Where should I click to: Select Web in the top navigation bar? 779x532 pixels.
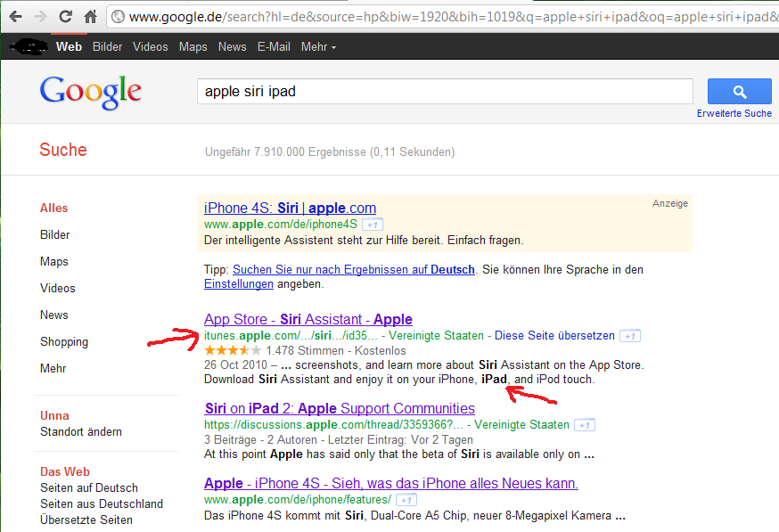pos(69,46)
